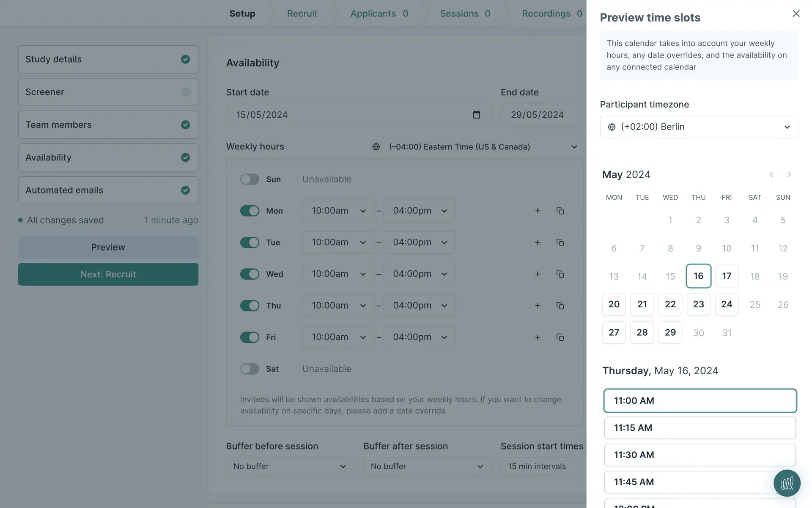Expand Buffer before session dropdown
The image size is (812, 508).
[x=290, y=466]
